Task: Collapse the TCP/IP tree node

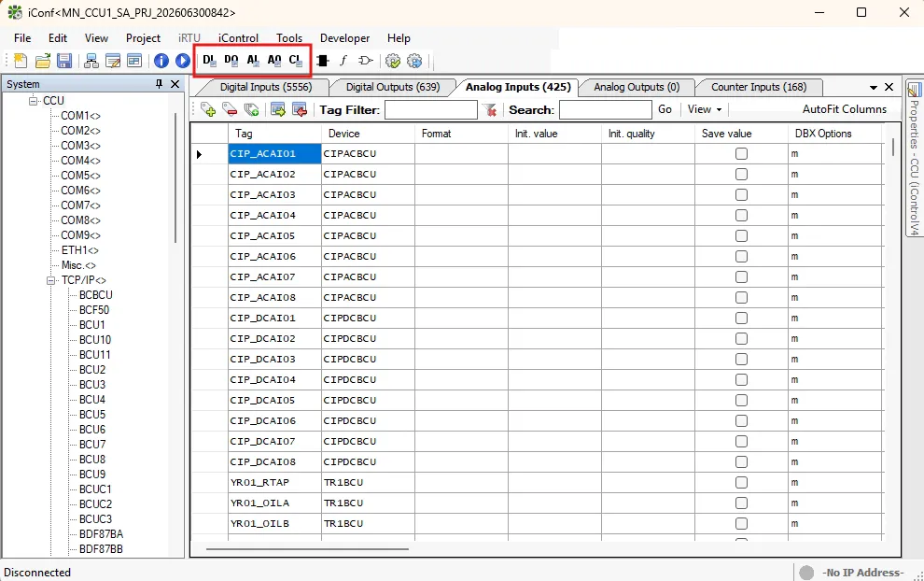Action: 51,280
